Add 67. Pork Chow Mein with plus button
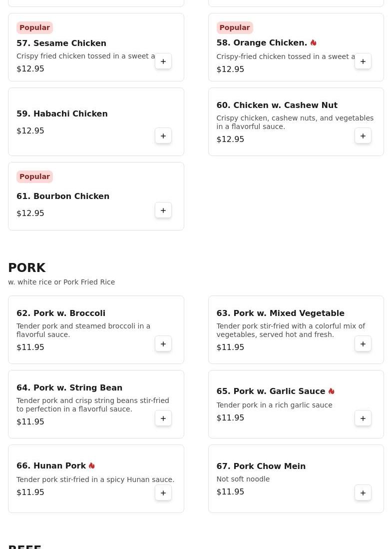The width and height of the screenshot is (392, 549). 363,493
